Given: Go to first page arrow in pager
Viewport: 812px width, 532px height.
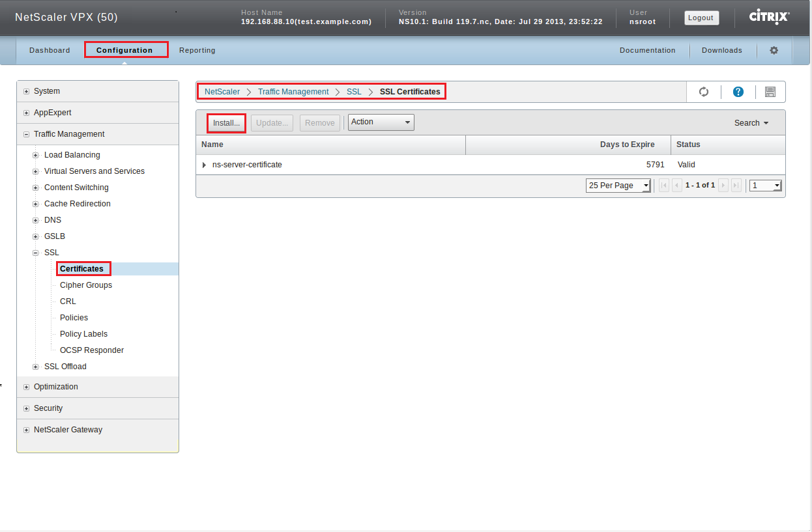Looking at the screenshot, I should coord(664,186).
